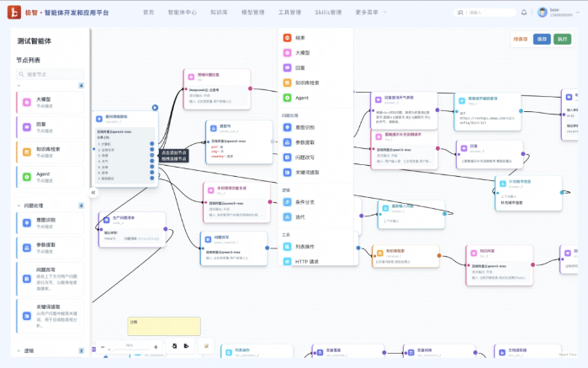Collapse the left node list sidebar

[93, 193]
